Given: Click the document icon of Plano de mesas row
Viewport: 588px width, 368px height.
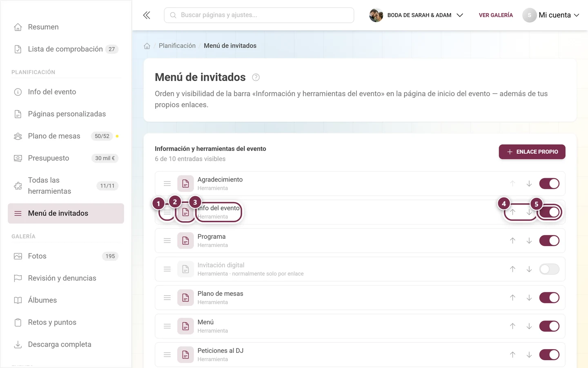Looking at the screenshot, I should 185,298.
